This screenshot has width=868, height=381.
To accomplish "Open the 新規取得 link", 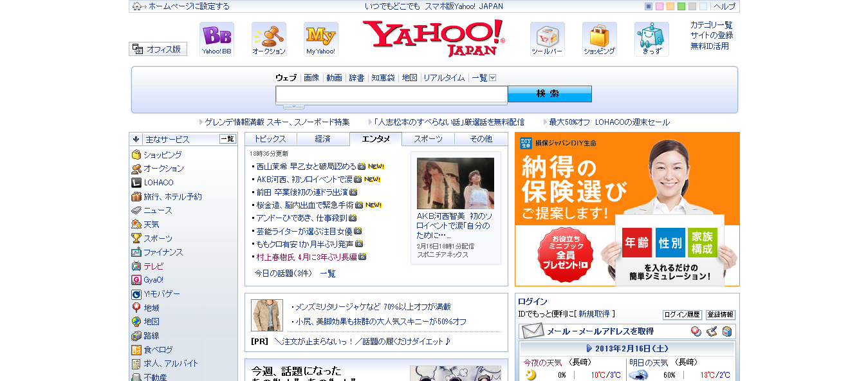I will [x=594, y=314].
